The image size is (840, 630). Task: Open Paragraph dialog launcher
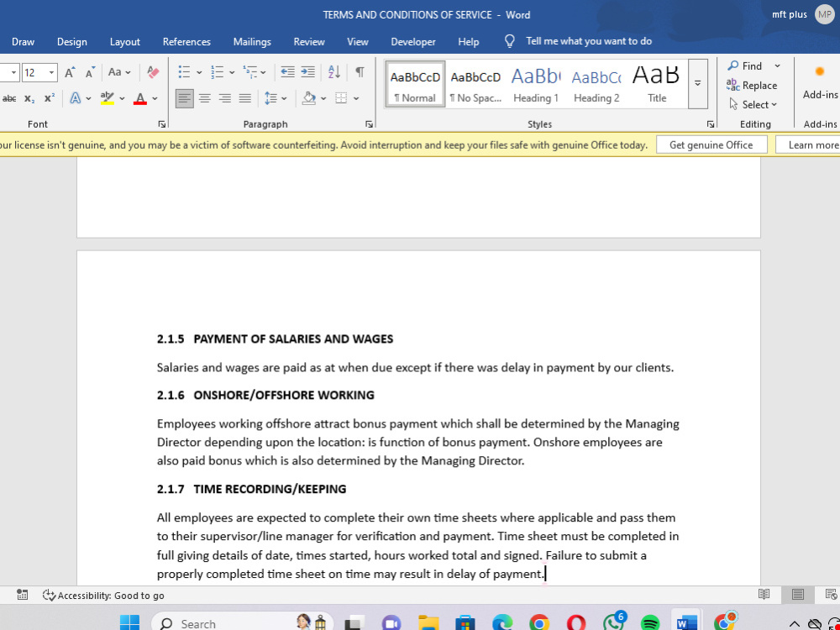pyautogui.click(x=369, y=124)
